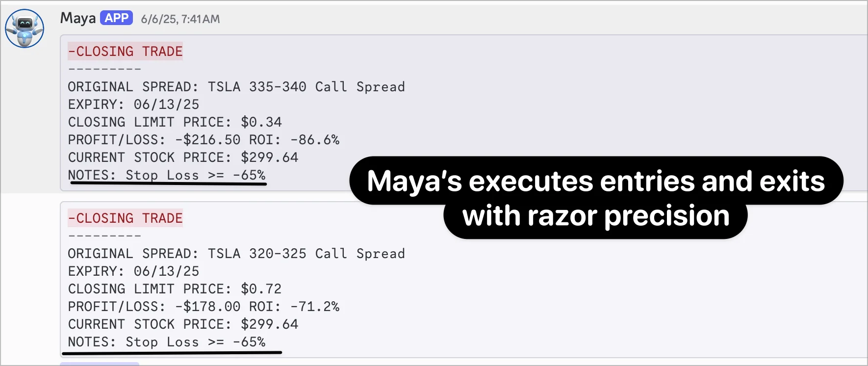This screenshot has width=868, height=366.
Task: Select the TSLA 335-340 Call Spread line
Action: click(x=235, y=87)
